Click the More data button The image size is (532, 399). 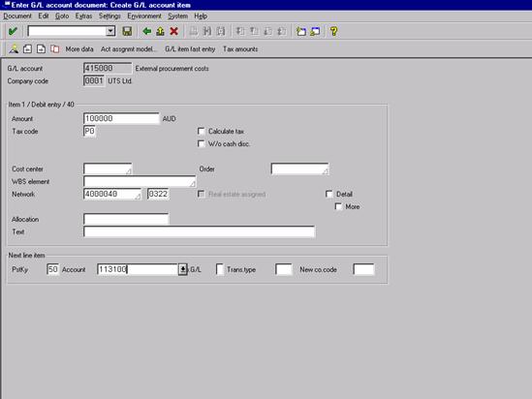pyautogui.click(x=79, y=49)
